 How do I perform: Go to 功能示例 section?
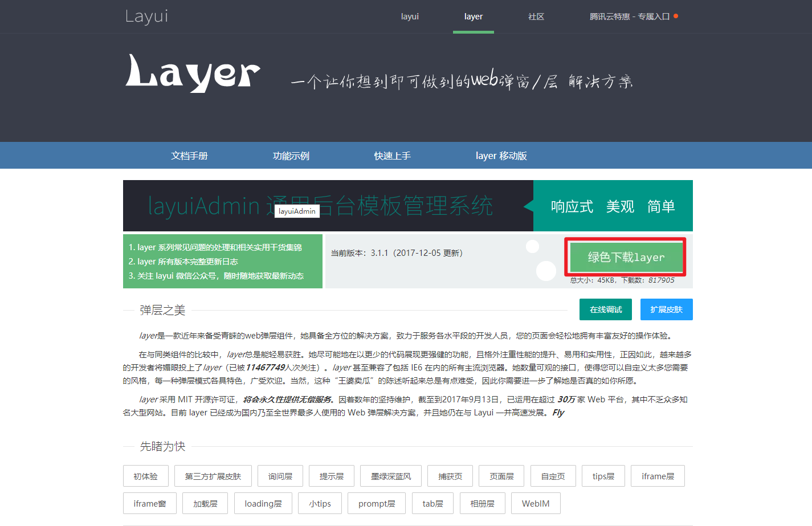291,156
